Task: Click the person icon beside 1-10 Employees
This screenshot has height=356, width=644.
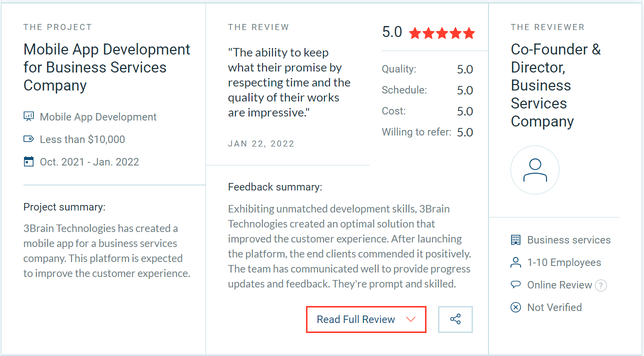Action: [x=515, y=262]
